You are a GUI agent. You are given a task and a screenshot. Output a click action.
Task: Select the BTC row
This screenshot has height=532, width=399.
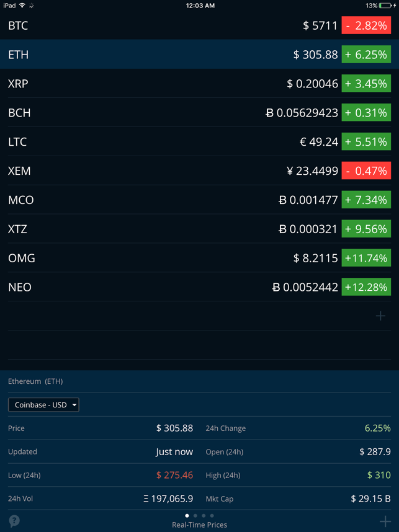point(199,25)
